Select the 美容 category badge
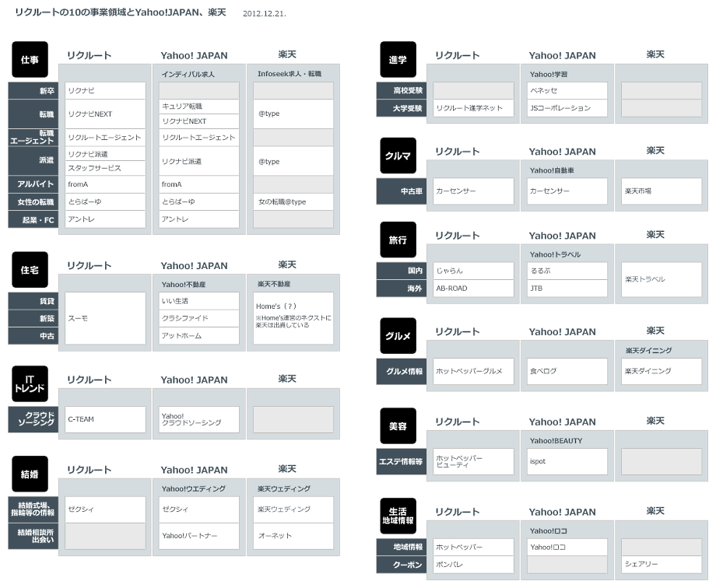This screenshot has width=716, height=588. coord(398,426)
